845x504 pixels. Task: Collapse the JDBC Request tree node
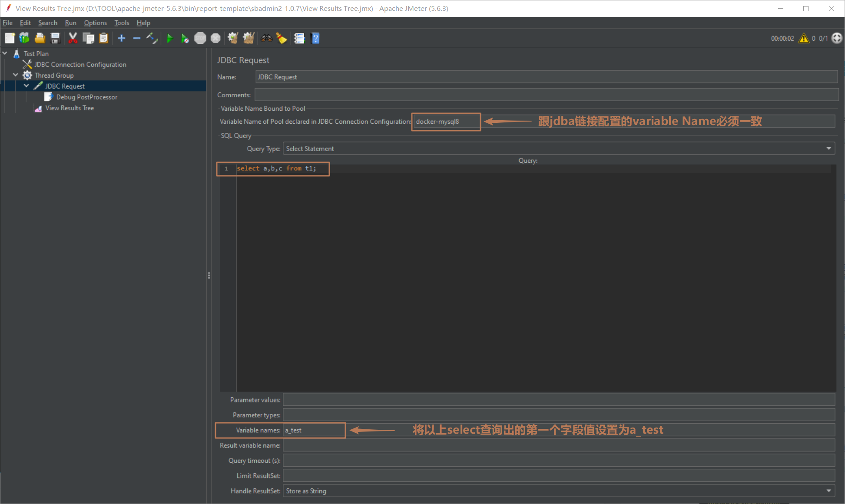[27, 86]
